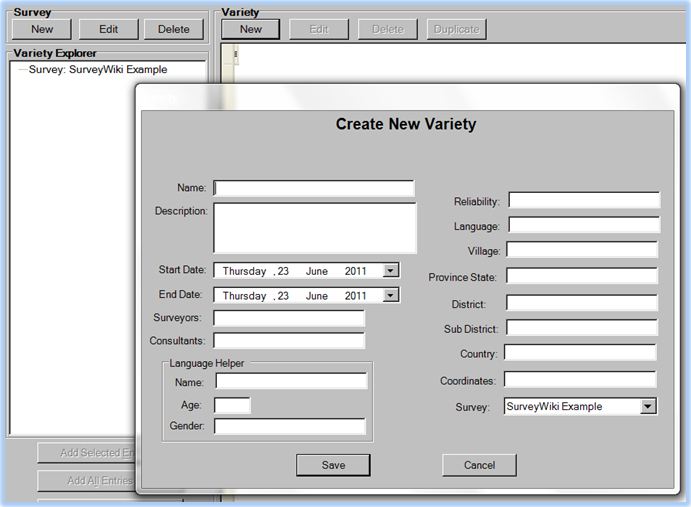Click the Surveyors text field

point(288,318)
